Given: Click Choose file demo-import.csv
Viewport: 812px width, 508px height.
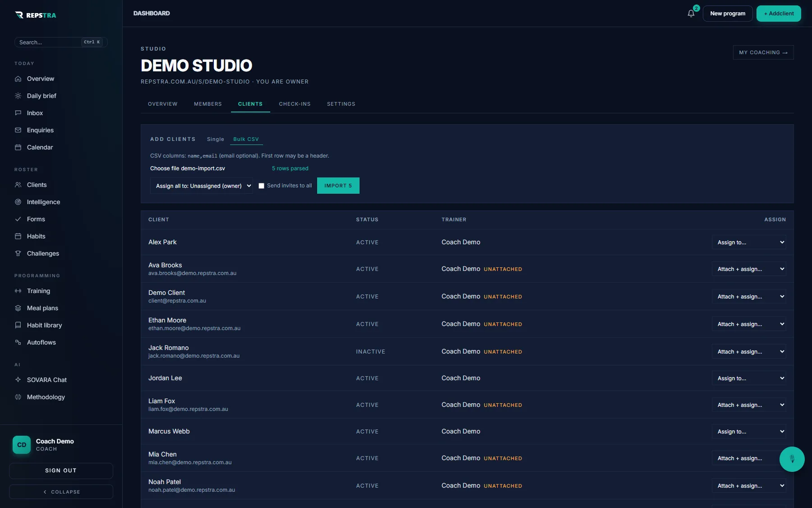Looking at the screenshot, I should coord(188,168).
